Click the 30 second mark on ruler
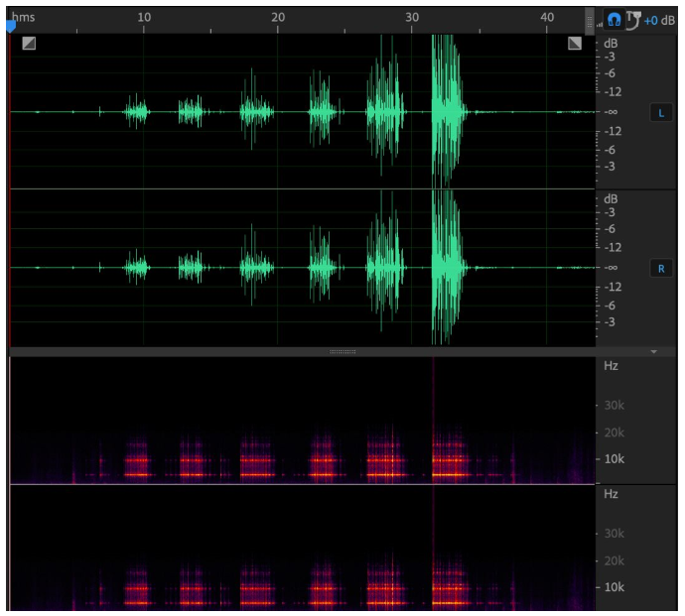 pyautogui.click(x=412, y=18)
